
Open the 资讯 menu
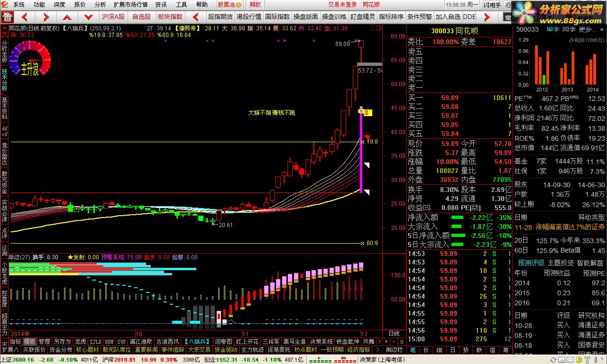click(161, 5)
